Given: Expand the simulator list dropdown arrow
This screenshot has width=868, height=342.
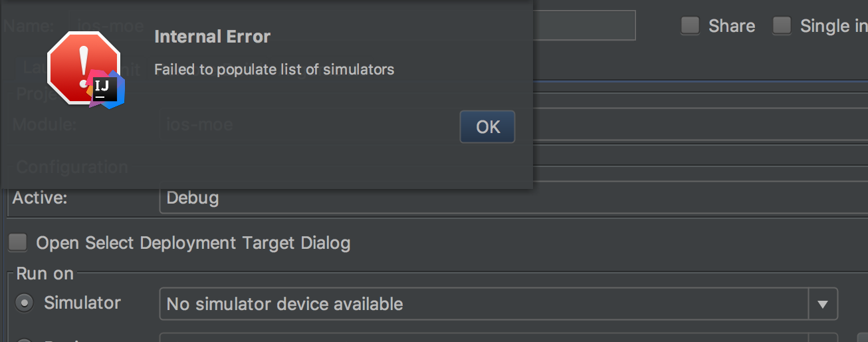Looking at the screenshot, I should point(823,304).
